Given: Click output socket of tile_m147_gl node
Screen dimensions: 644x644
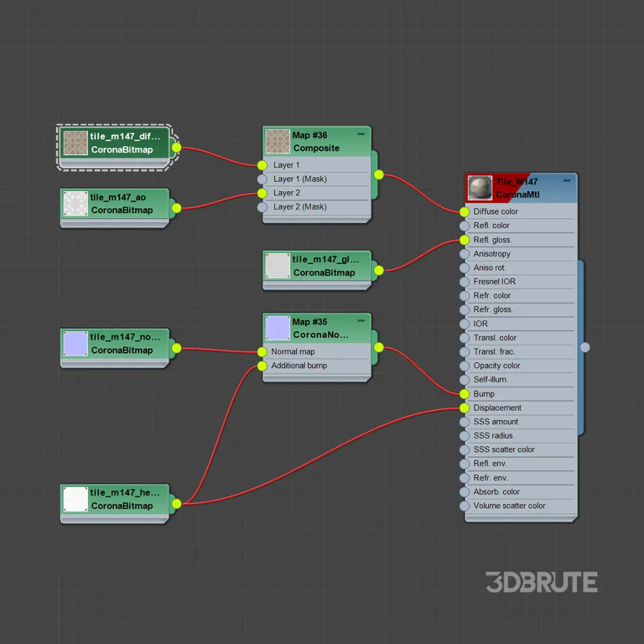Looking at the screenshot, I should [379, 270].
